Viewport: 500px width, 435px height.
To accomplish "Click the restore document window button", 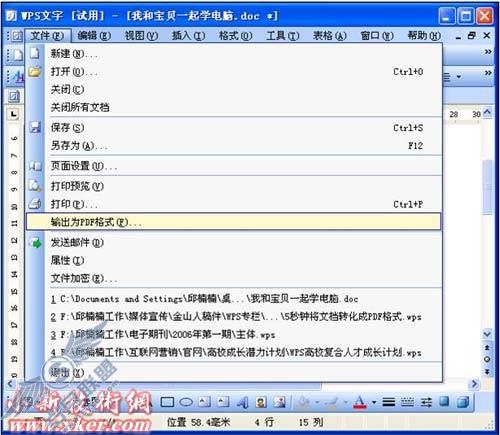I will [x=472, y=35].
